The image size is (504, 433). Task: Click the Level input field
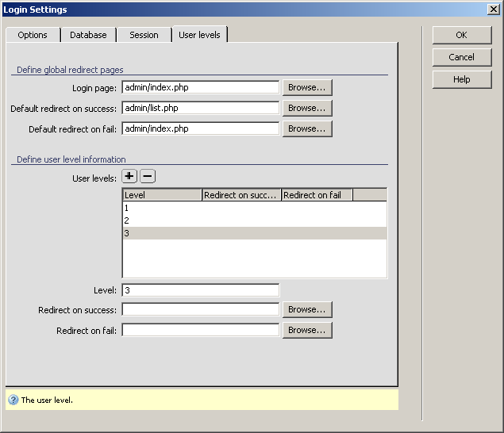click(x=200, y=290)
